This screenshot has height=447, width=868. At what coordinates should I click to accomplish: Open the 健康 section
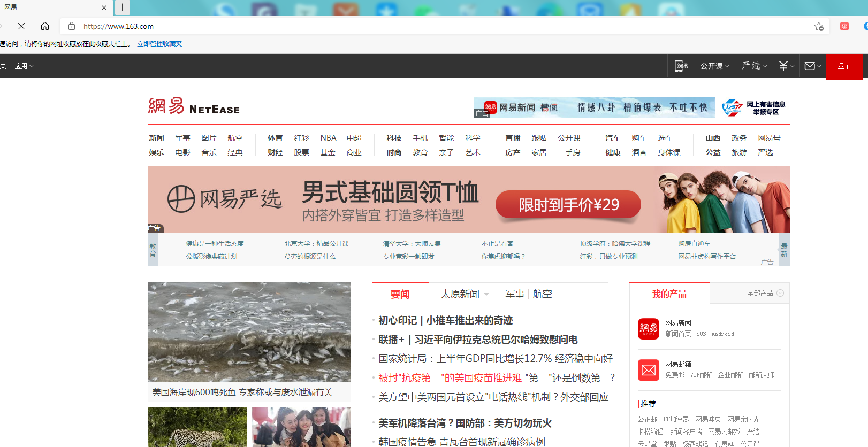tap(613, 152)
